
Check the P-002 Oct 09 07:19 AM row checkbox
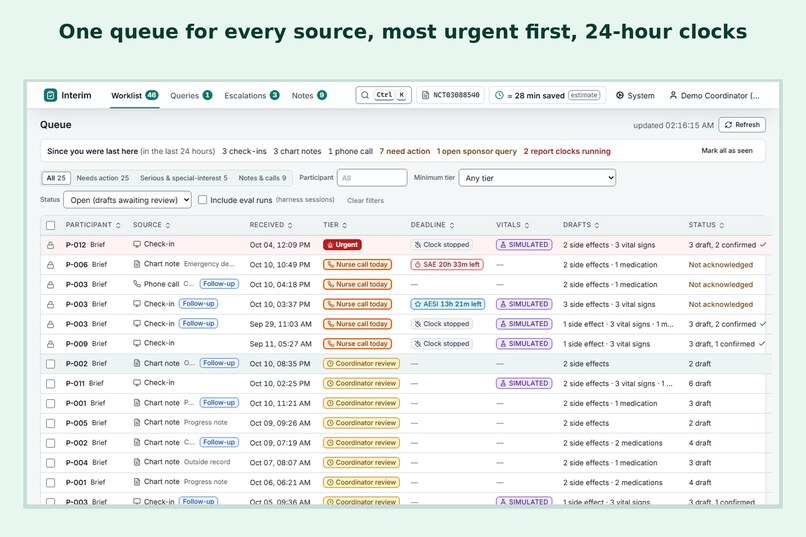(x=50, y=443)
